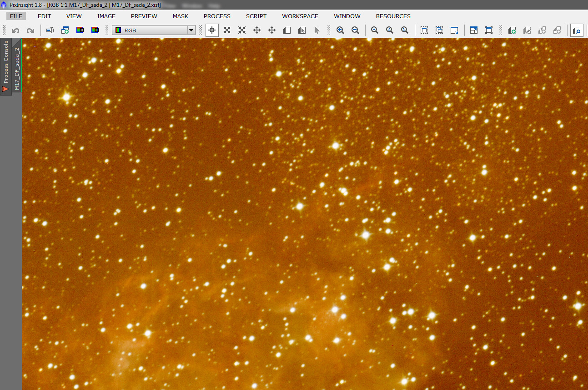Click the first plain magnifier zoom icon
The height and width of the screenshot is (390, 588).
[375, 30]
